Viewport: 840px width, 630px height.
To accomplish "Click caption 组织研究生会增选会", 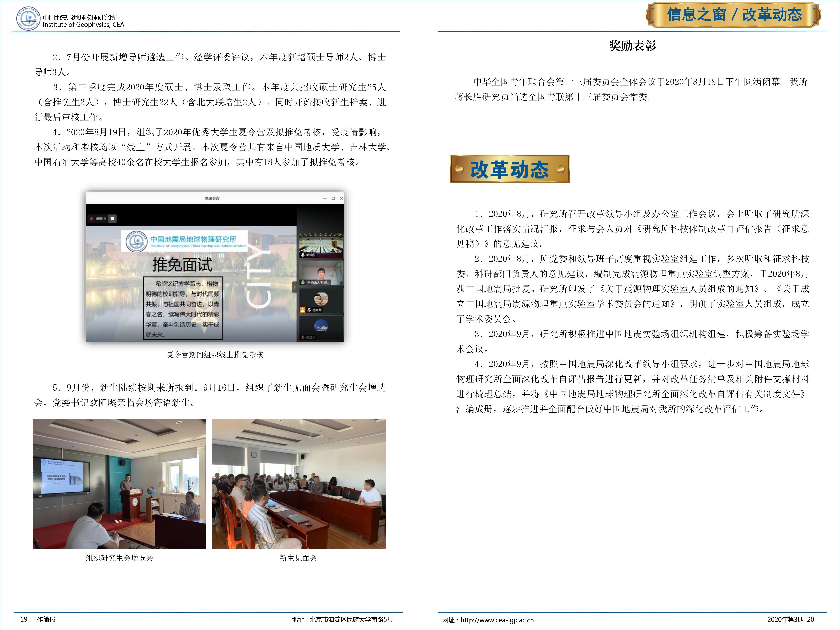I will pos(119,558).
